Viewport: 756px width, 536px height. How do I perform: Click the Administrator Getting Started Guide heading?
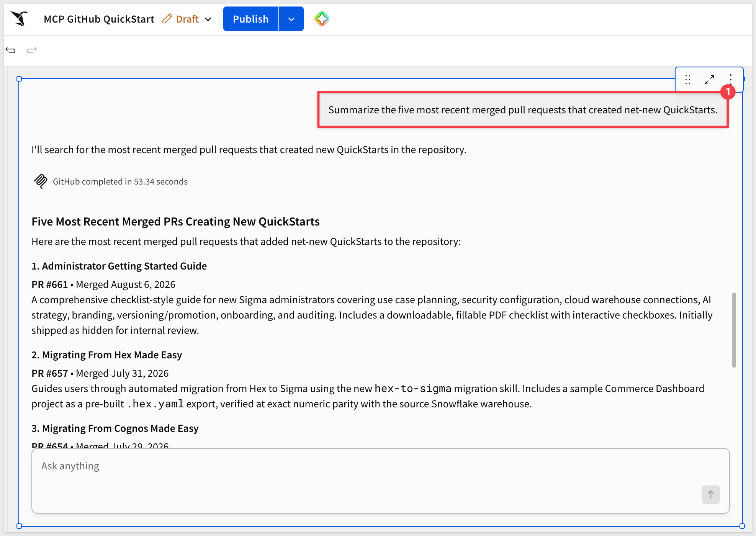click(119, 266)
